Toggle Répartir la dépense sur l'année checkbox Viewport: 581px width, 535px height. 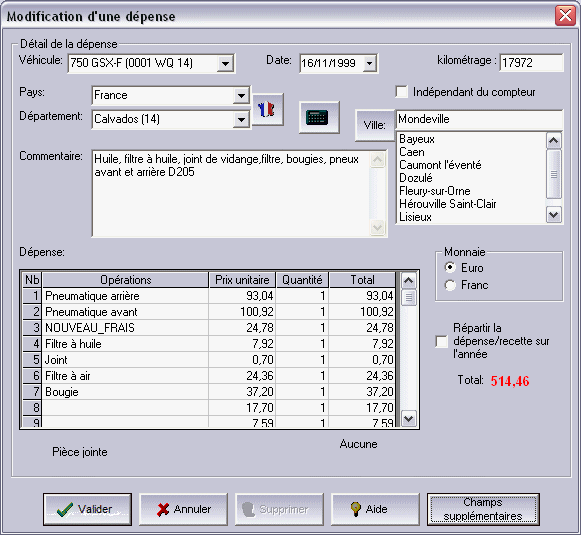[441, 341]
